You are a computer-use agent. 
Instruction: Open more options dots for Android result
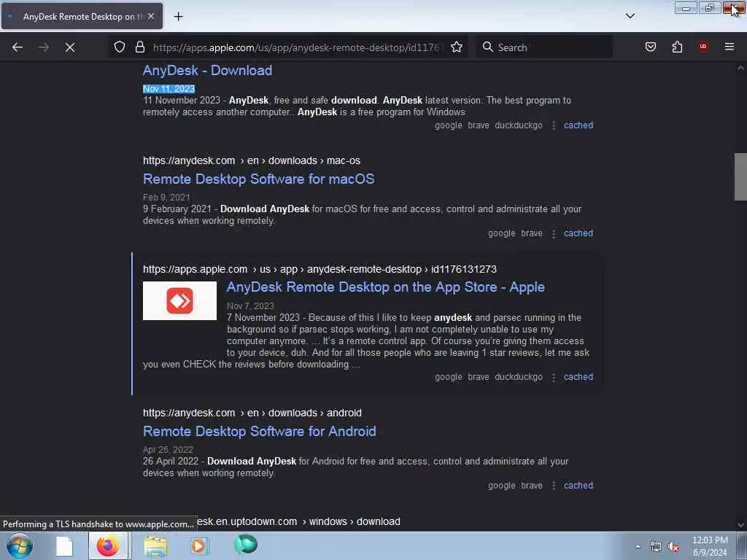click(x=554, y=486)
